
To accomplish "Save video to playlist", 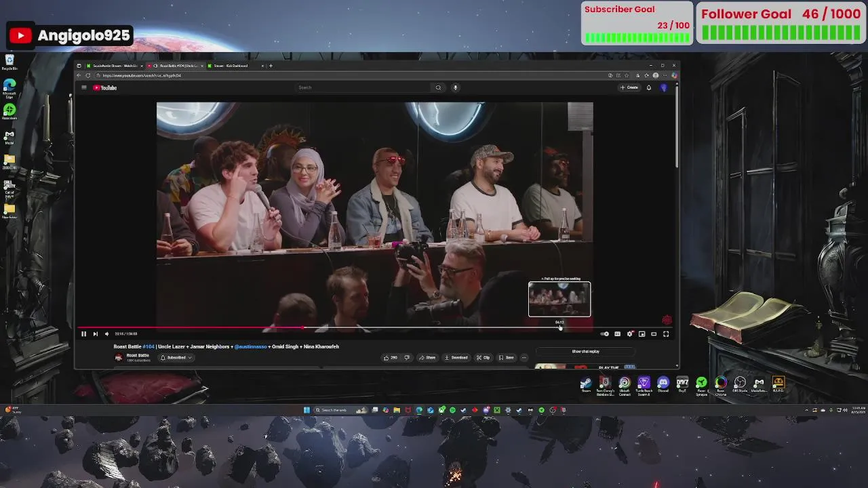I will (507, 357).
